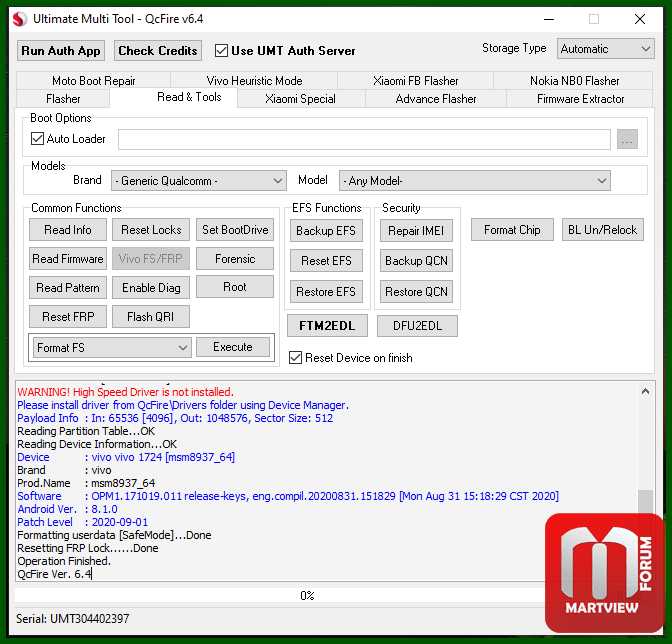The height and width of the screenshot is (644, 672).
Task: Open the Xiaomi Special tab
Action: click(x=300, y=99)
